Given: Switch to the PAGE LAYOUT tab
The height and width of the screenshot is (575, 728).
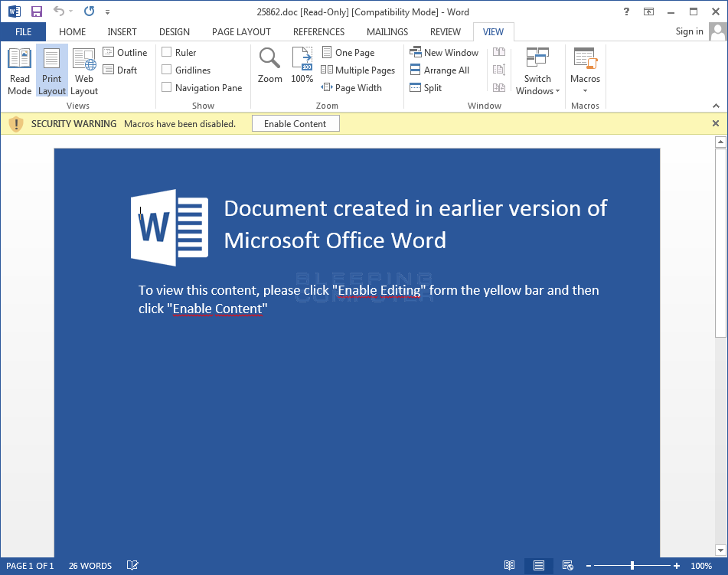Looking at the screenshot, I should [241, 31].
